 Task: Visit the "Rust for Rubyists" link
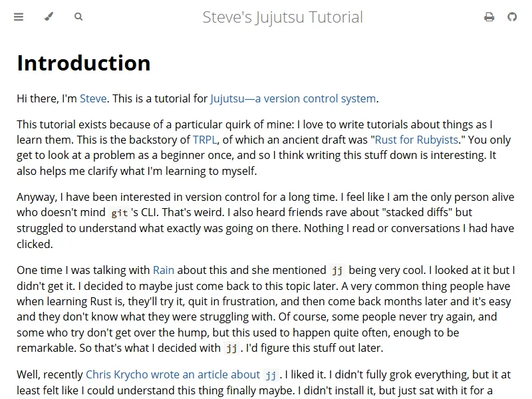coord(416,140)
